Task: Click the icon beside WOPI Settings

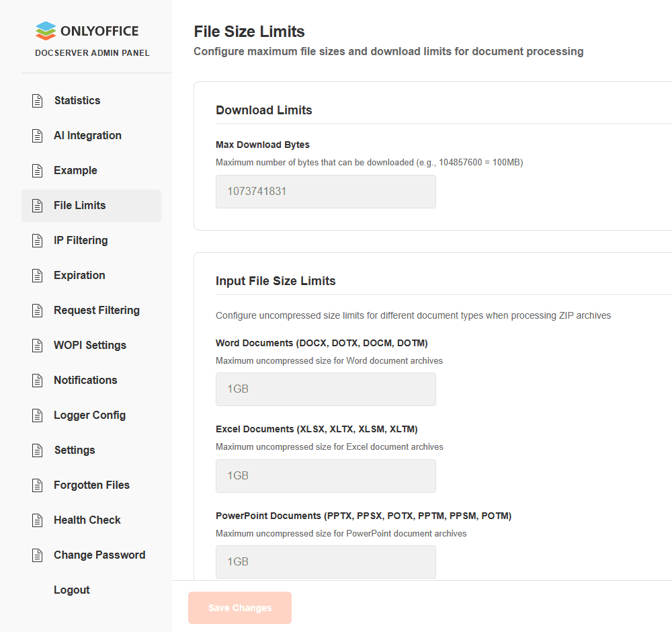Action: [38, 346]
